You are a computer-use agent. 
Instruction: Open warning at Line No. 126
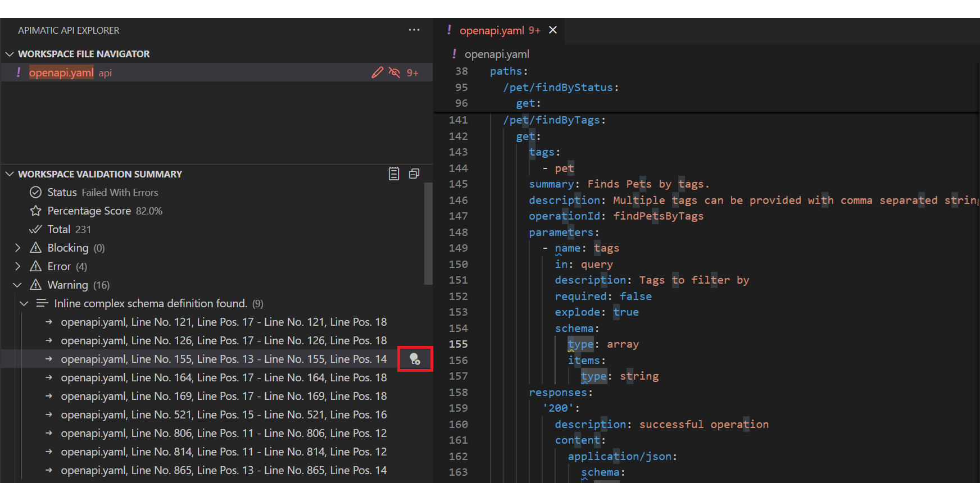coord(224,340)
